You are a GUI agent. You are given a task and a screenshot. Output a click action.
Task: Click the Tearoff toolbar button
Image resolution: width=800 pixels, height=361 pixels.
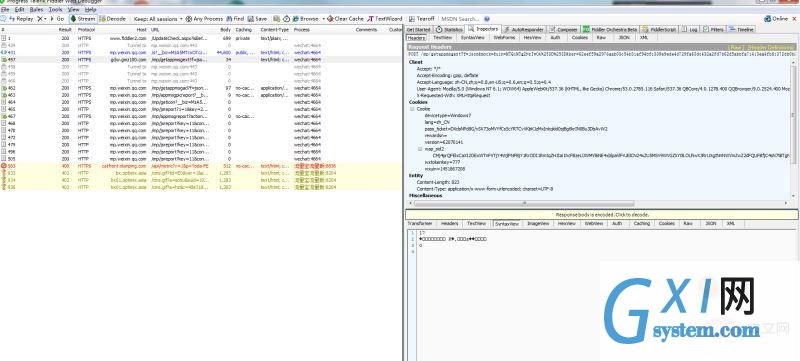pyautogui.click(x=421, y=19)
